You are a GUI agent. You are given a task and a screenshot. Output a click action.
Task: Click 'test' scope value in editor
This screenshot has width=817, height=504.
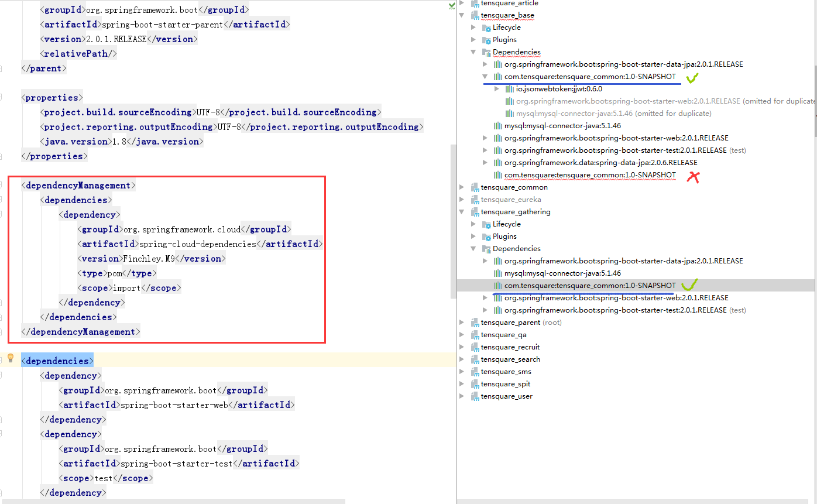[104, 478]
